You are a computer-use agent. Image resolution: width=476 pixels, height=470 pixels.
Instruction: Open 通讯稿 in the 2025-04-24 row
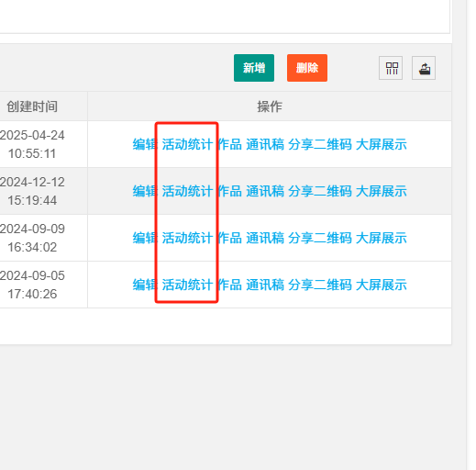coord(265,144)
